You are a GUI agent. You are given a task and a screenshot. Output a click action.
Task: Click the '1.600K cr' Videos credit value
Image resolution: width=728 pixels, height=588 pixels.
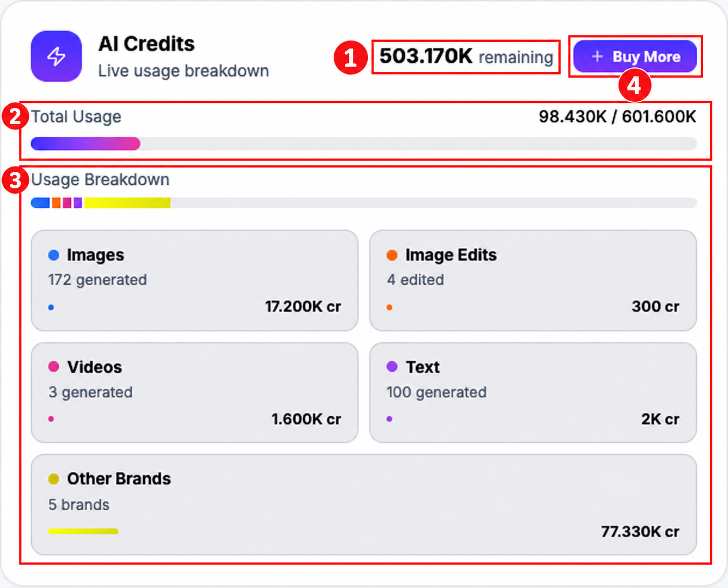click(306, 419)
